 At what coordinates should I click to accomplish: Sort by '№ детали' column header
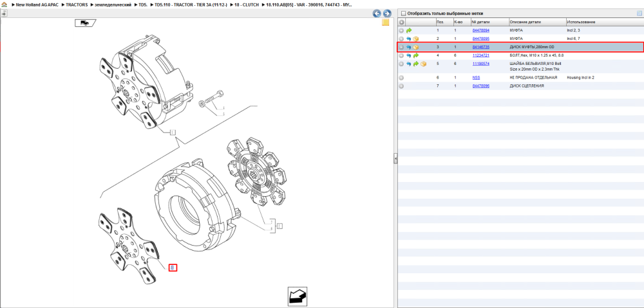489,22
